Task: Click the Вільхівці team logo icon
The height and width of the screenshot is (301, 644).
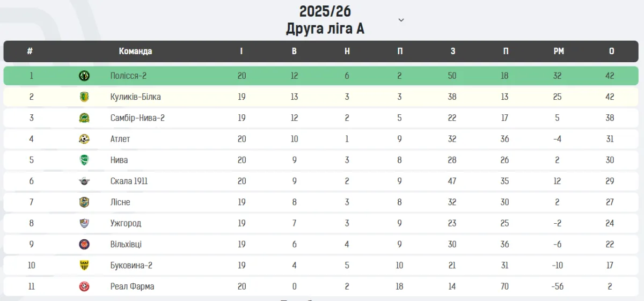Action: coord(84,245)
